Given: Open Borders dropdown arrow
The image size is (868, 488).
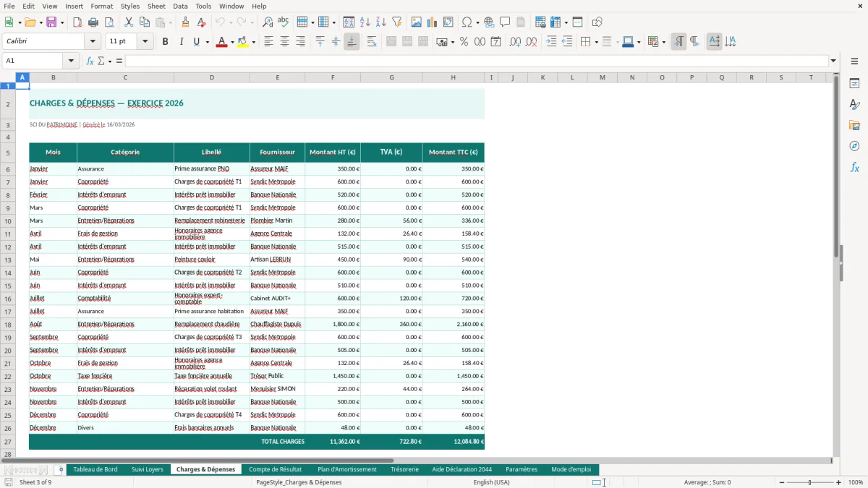Looking at the screenshot, I should click(595, 42).
